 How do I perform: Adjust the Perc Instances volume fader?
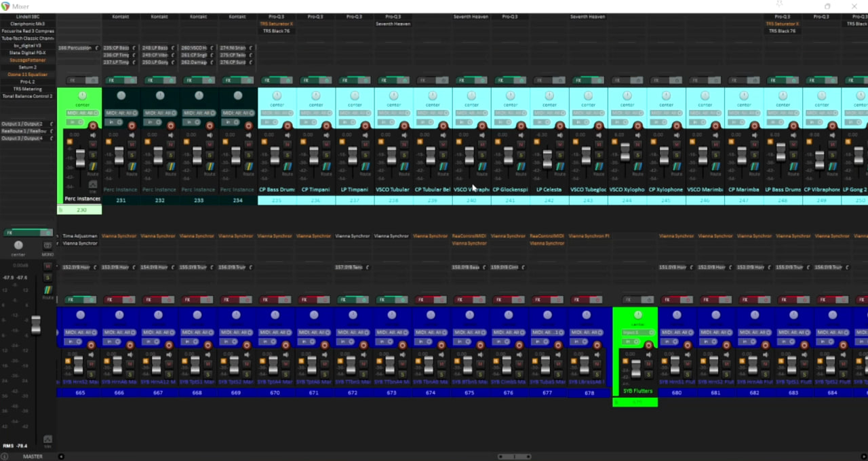[81, 158]
